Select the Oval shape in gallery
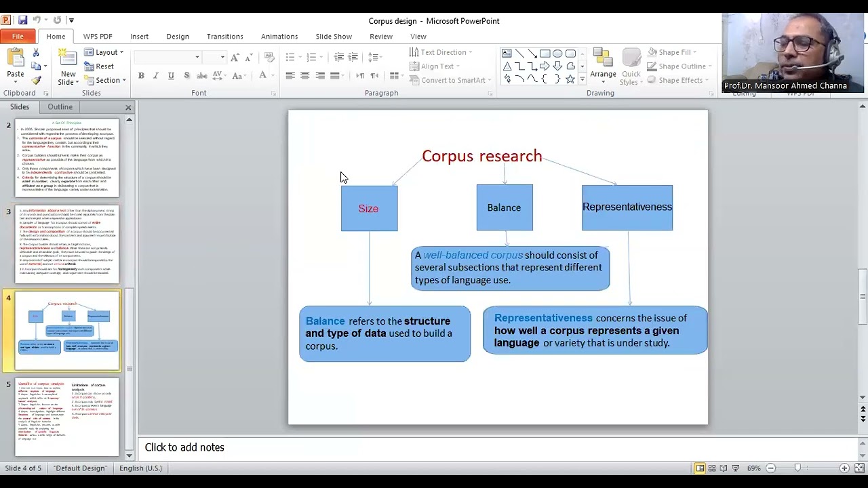Viewport: 868px width, 488px height. [x=557, y=54]
